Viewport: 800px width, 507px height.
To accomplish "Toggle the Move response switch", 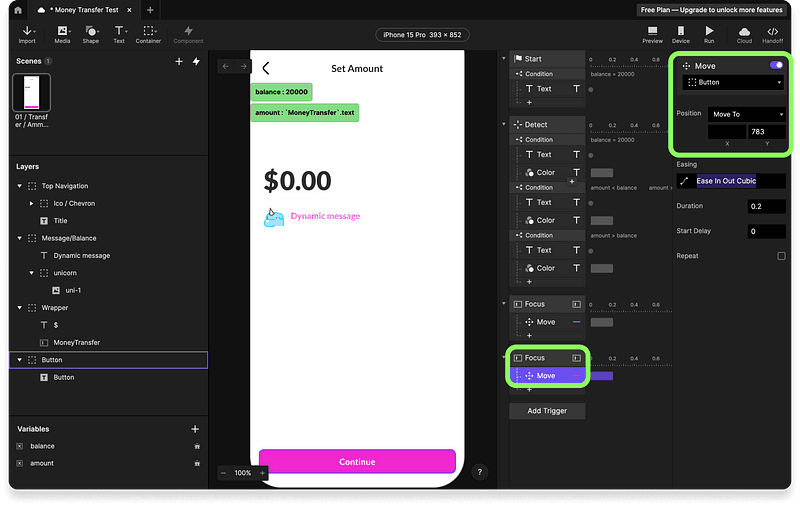I will pos(776,65).
